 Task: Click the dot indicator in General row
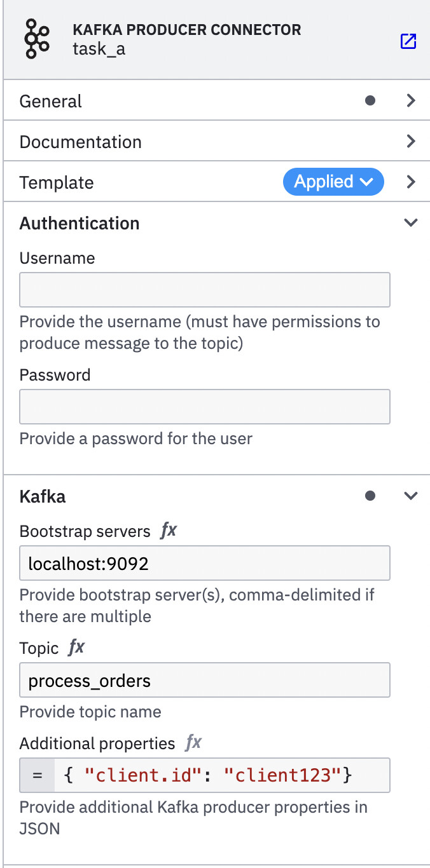pos(370,100)
